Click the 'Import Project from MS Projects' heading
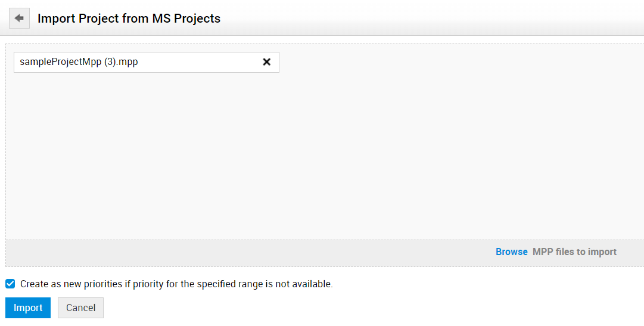 [x=129, y=18]
